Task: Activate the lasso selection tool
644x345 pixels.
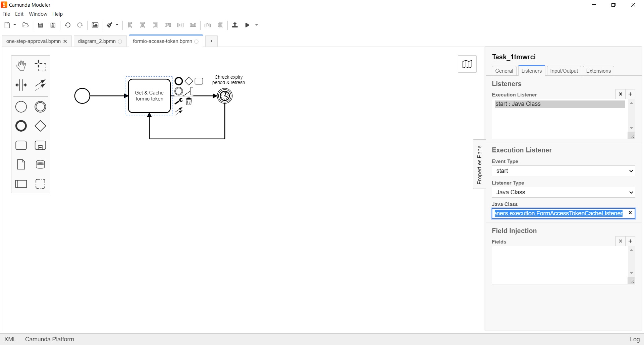Action: 41,66
